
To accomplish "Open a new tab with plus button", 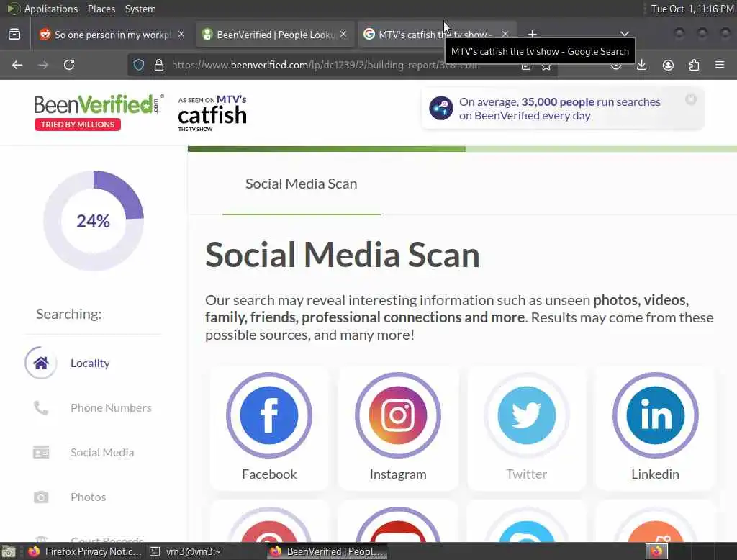I will coord(532,34).
